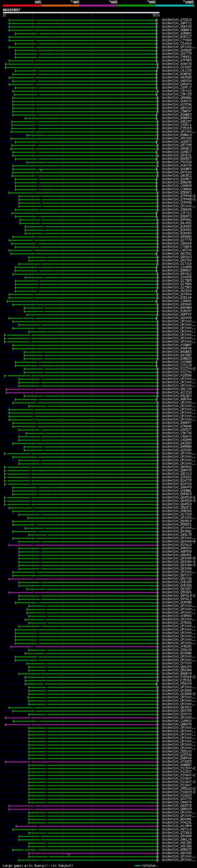Select hit label UniRef100_O96696
Image resolution: width=197 pixels, height=868 pixels.
[x=177, y=210]
